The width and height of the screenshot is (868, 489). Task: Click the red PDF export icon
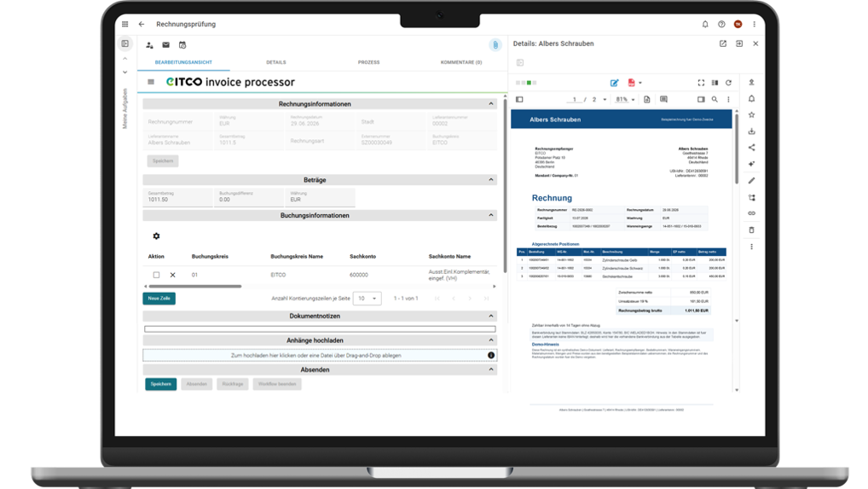(x=631, y=83)
